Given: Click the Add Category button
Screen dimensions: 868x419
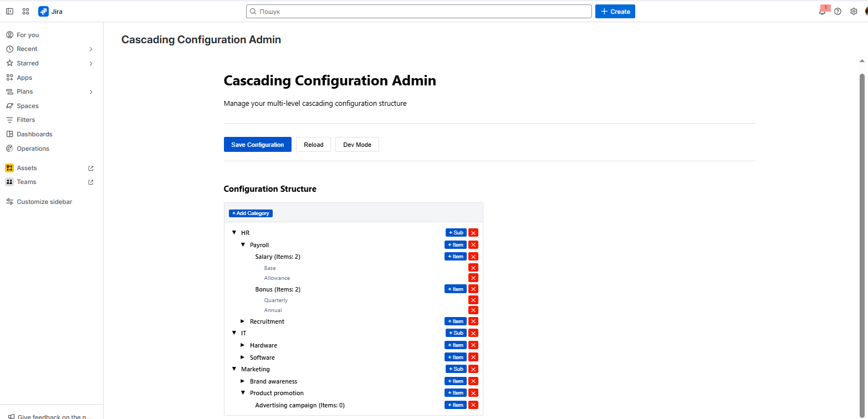Looking at the screenshot, I should point(251,213).
